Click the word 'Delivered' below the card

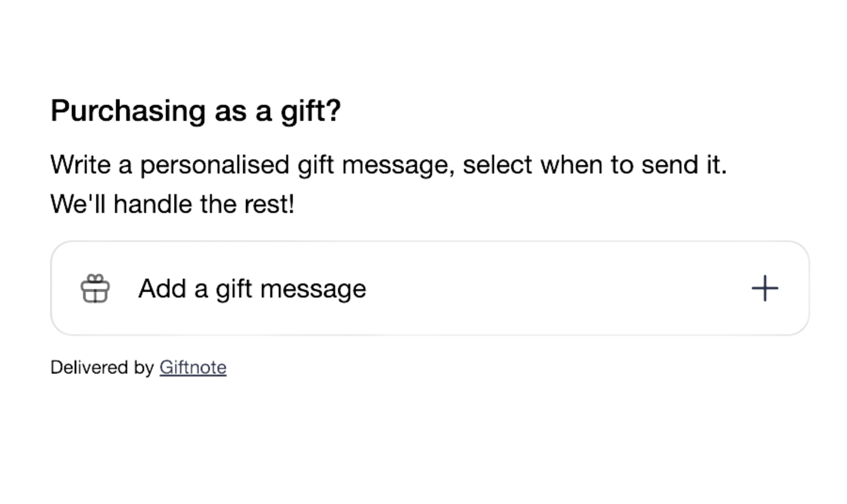coord(89,367)
